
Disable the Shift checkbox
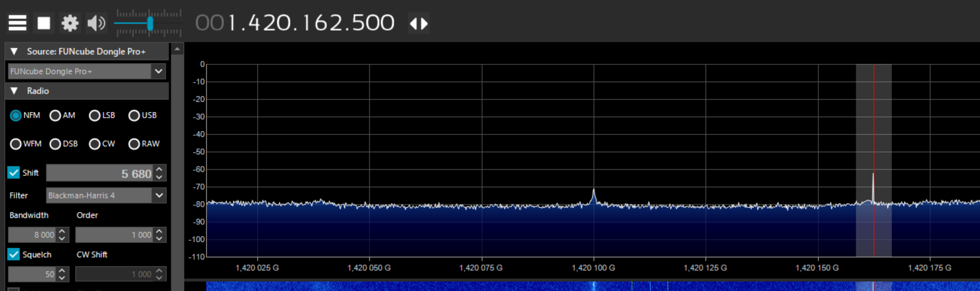coord(14,173)
